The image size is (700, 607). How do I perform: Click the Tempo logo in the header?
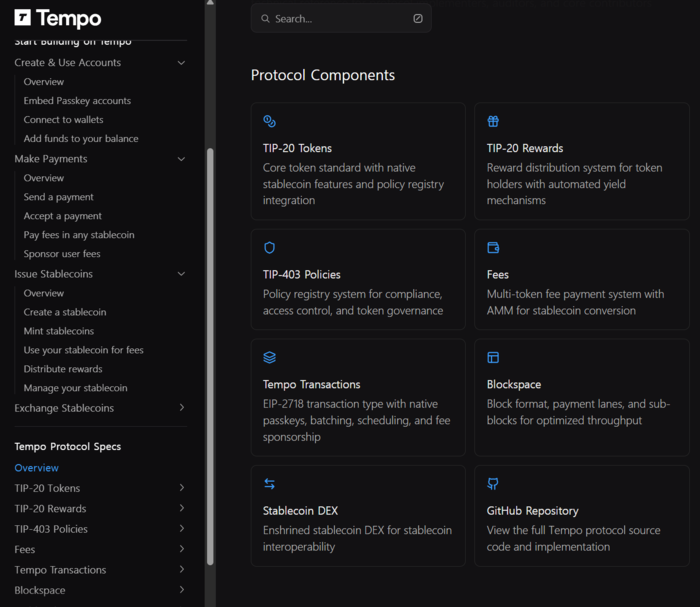tap(58, 19)
